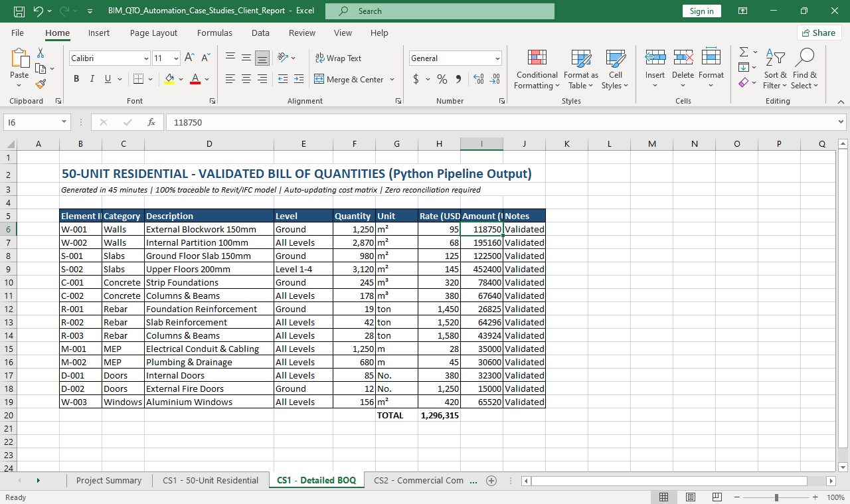
Task: Open the font size dropdown
Action: click(176, 58)
